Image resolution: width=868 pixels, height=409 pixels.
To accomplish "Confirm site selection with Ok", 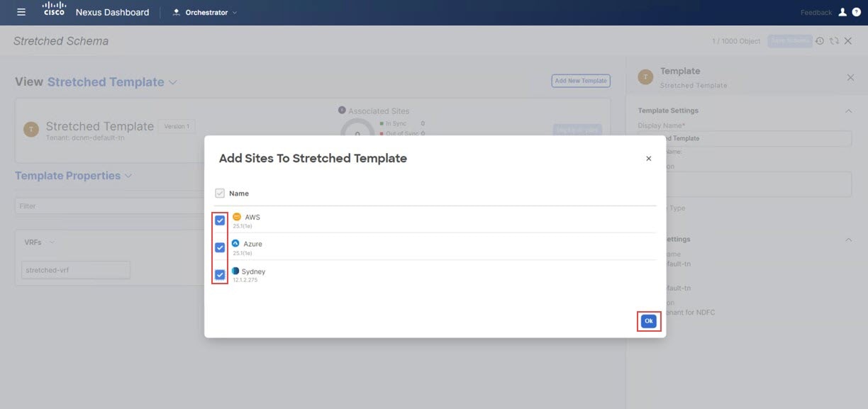I will click(x=648, y=321).
